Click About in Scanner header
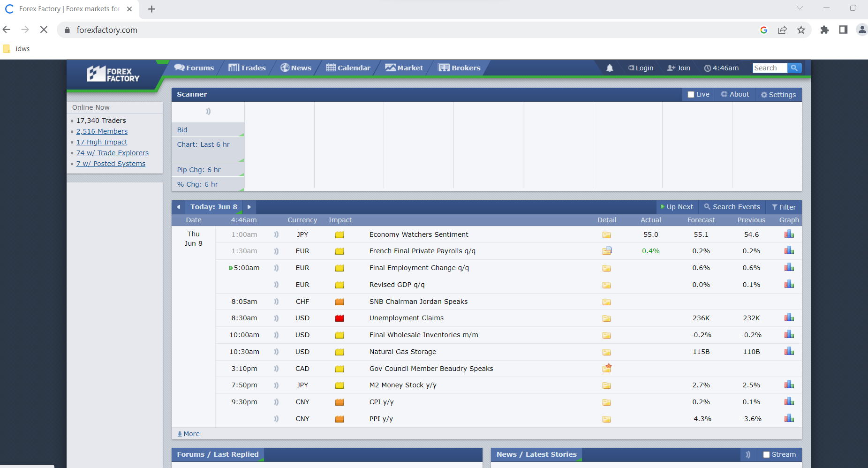This screenshot has width=868, height=468. [735, 94]
